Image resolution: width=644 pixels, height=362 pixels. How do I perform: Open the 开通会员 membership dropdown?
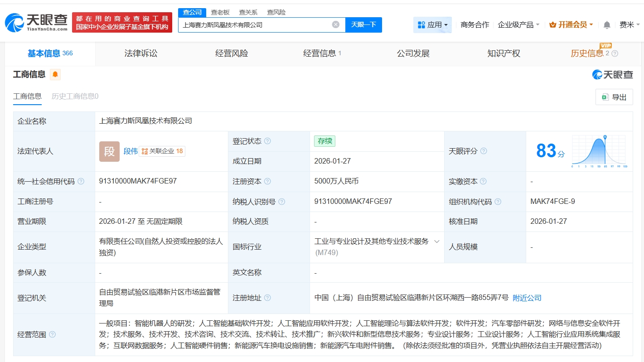(x=571, y=25)
